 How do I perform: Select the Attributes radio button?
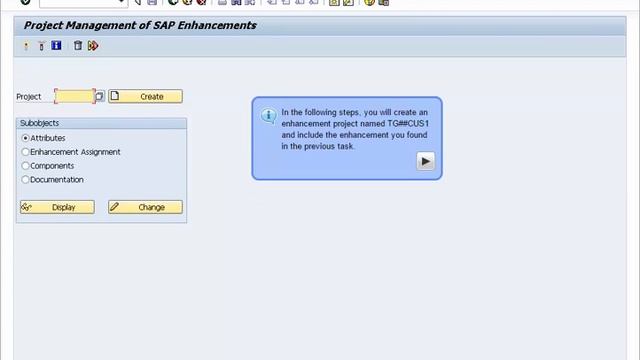25,138
